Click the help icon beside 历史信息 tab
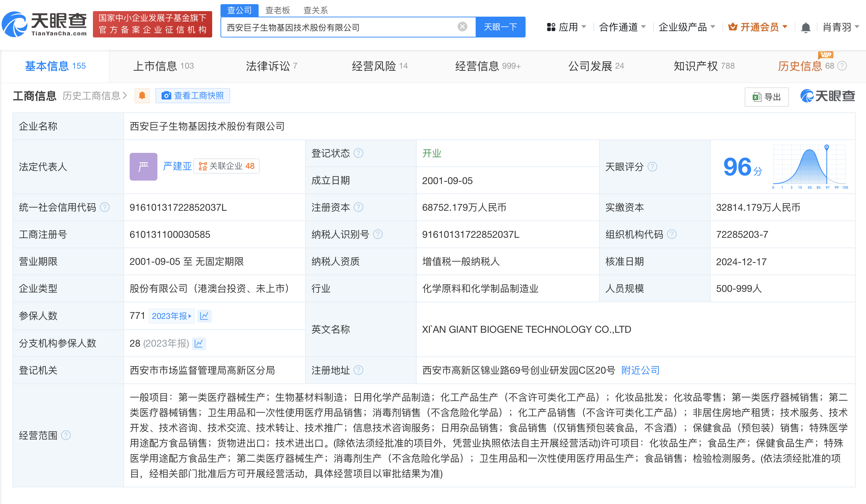The image size is (866, 504). coord(842,66)
